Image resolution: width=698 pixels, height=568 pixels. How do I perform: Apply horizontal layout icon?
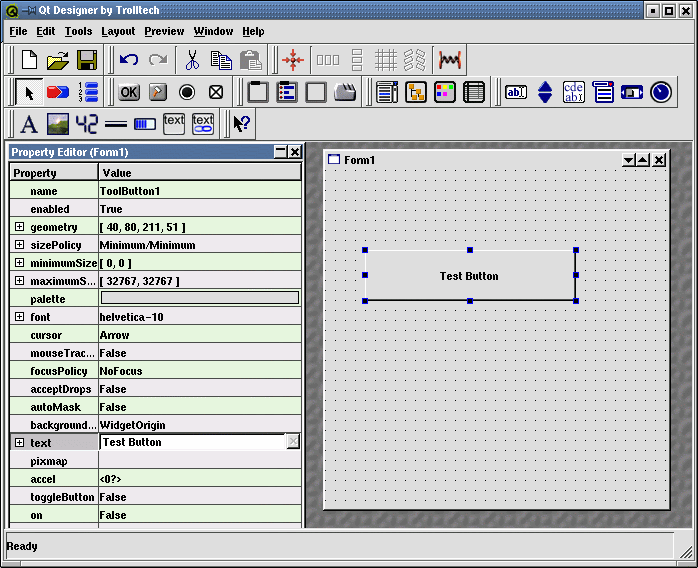pos(328,60)
